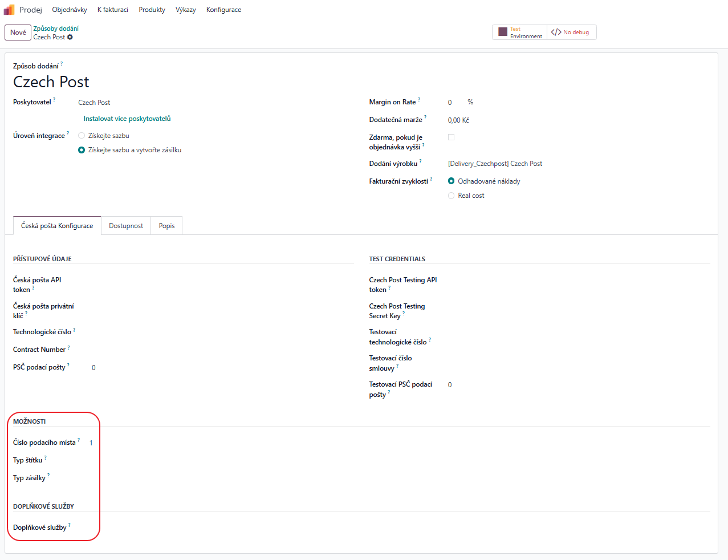Show help tooltip for Doplňkové služby

(x=70, y=525)
